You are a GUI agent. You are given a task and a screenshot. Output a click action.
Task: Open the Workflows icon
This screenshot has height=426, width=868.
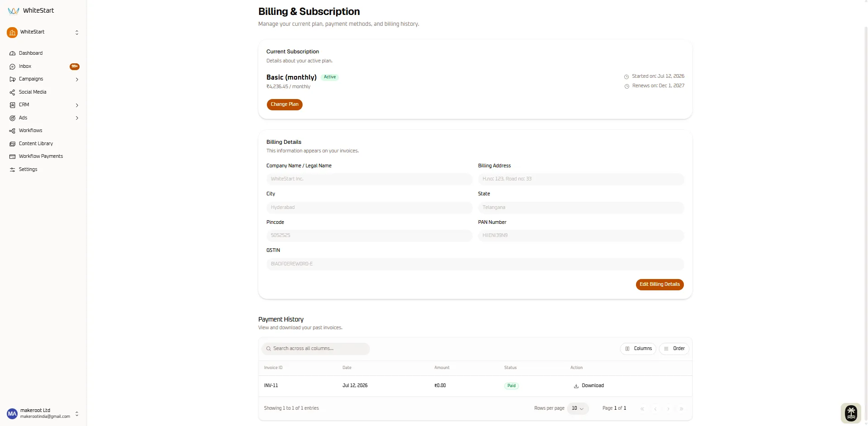(12, 131)
